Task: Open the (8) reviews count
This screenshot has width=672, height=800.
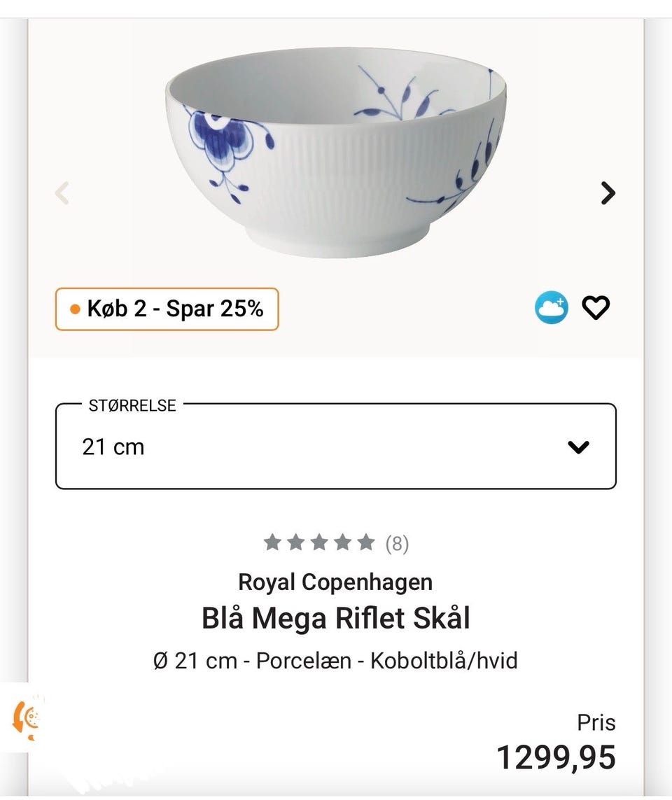Action: tap(397, 544)
